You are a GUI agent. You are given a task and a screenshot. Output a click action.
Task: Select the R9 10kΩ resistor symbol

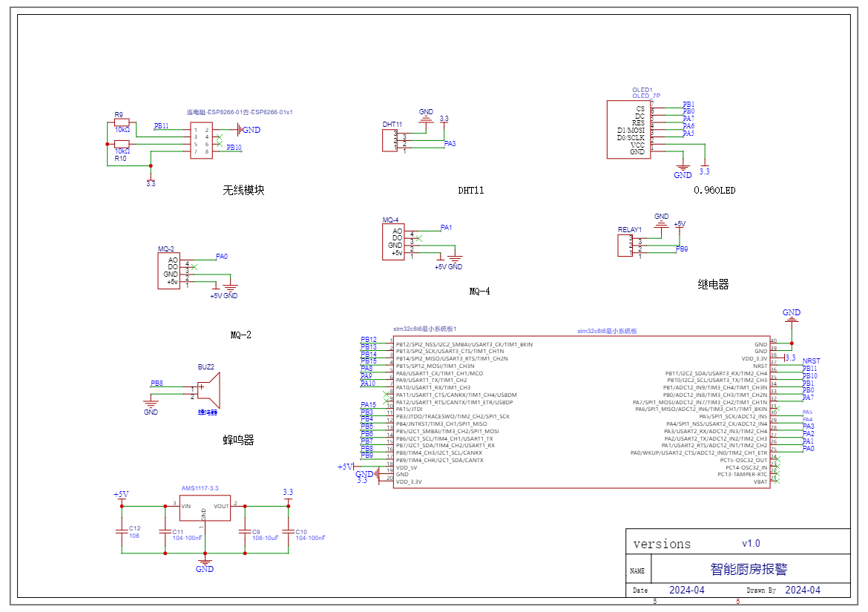[122, 122]
